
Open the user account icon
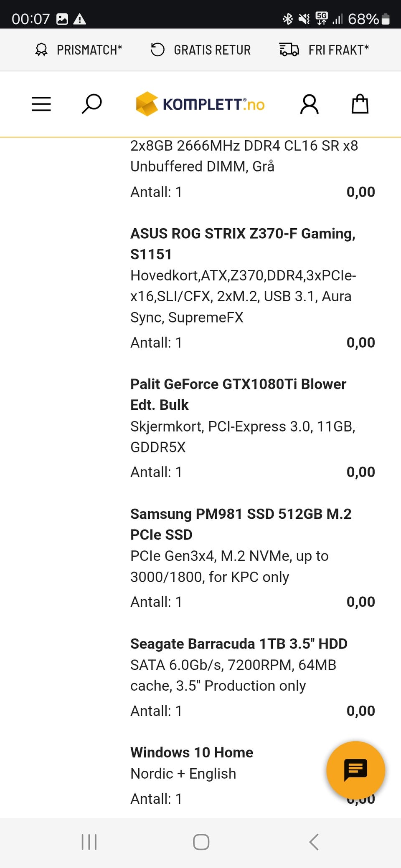310,104
